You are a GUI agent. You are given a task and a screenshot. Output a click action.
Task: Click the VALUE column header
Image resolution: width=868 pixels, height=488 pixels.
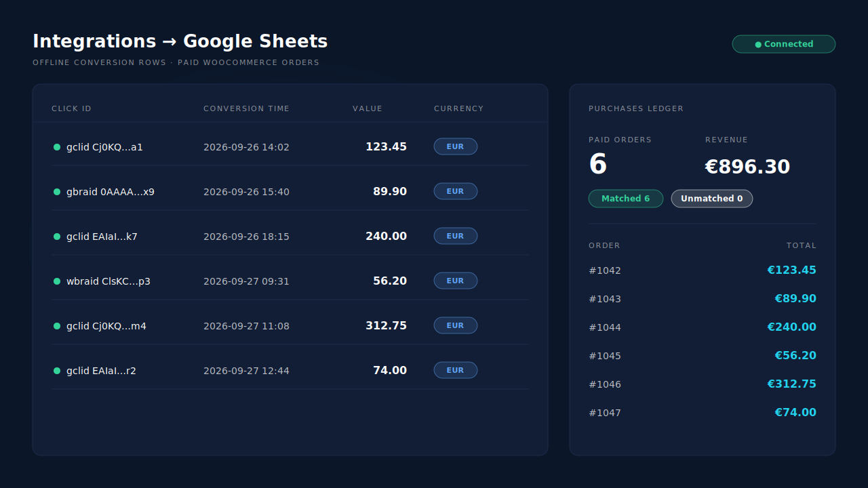(368, 108)
